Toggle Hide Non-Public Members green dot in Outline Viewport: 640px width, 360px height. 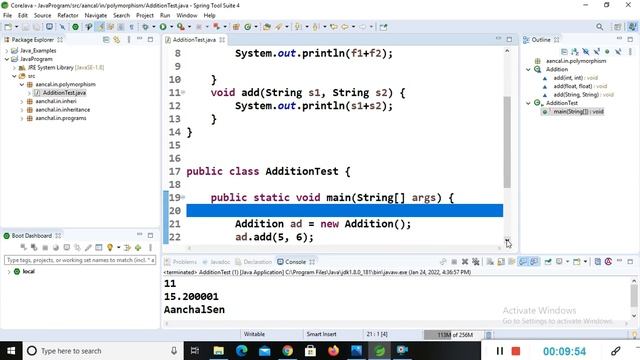pos(607,51)
